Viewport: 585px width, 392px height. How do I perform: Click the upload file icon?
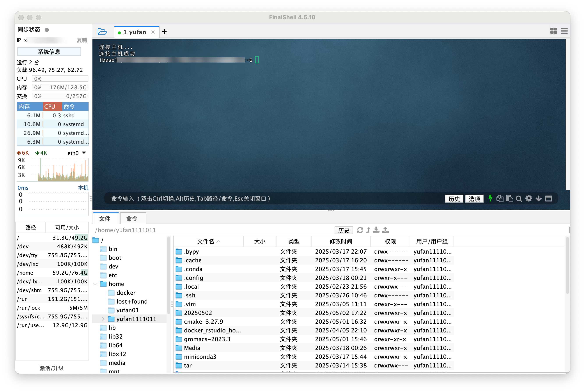point(385,230)
